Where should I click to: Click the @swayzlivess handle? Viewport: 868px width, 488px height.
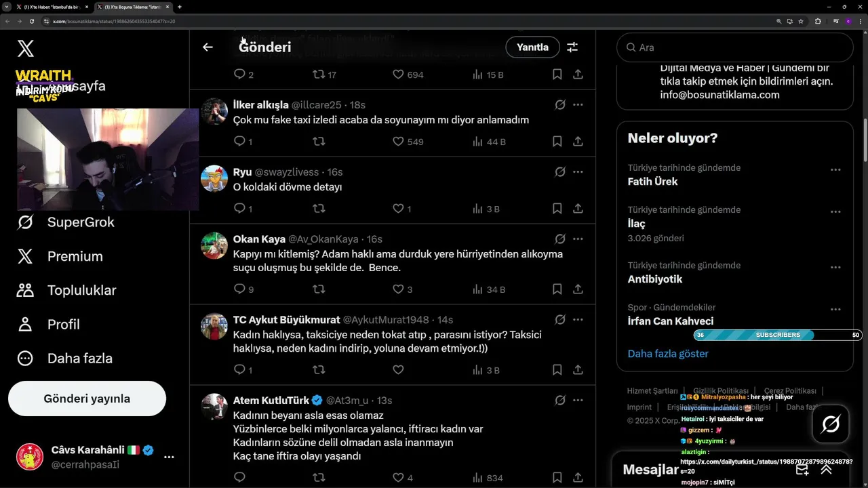point(287,172)
